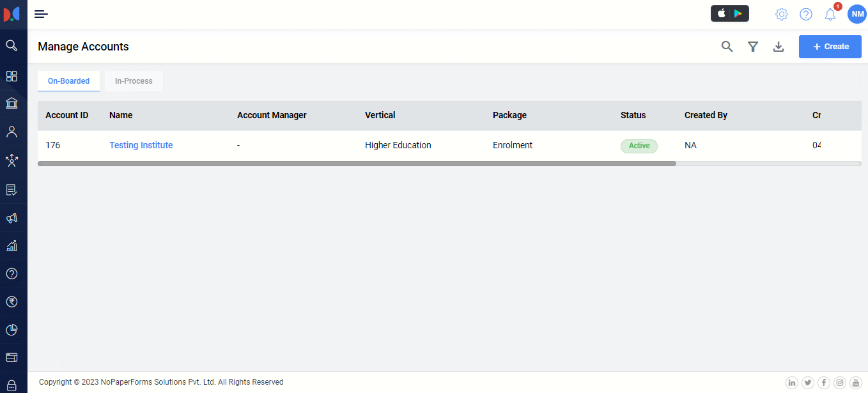Open the padlock icon at sidebar bottom
This screenshot has height=393, width=868.
[x=12, y=385]
